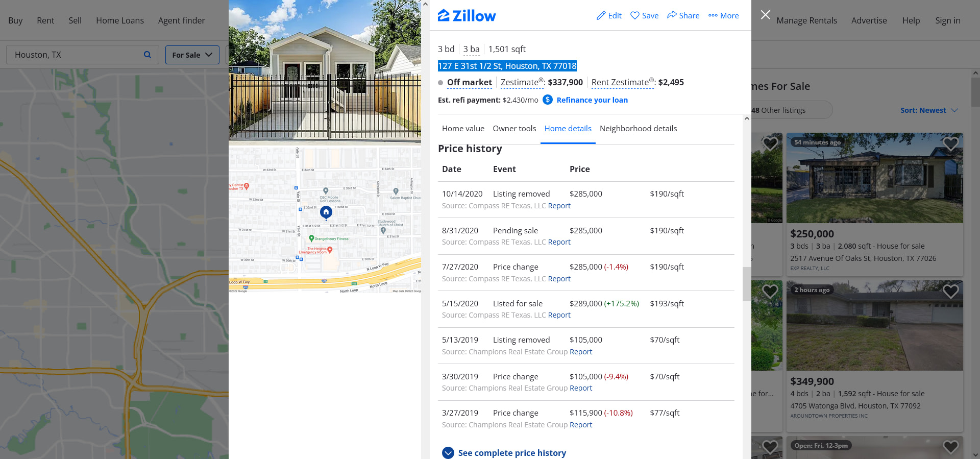Image resolution: width=980 pixels, height=459 pixels.
Task: Open Manage Rentals link
Action: (x=807, y=20)
